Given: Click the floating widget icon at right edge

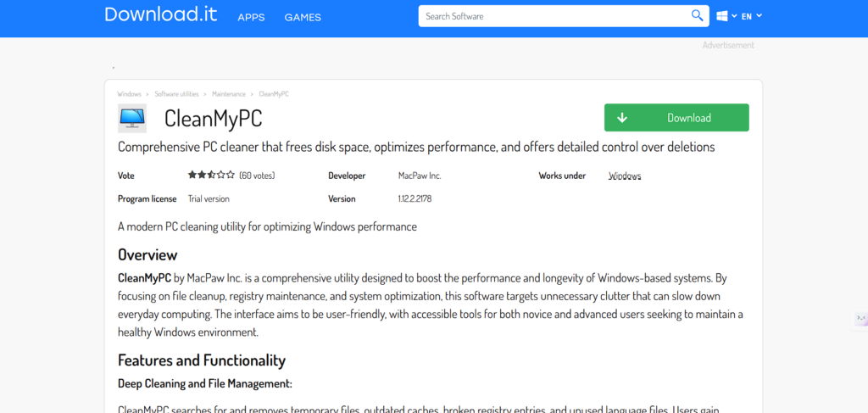Looking at the screenshot, I should click(x=860, y=320).
